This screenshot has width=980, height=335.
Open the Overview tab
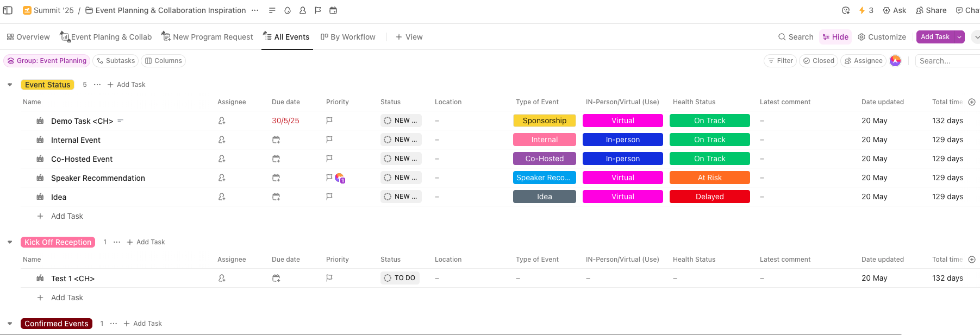coord(28,37)
